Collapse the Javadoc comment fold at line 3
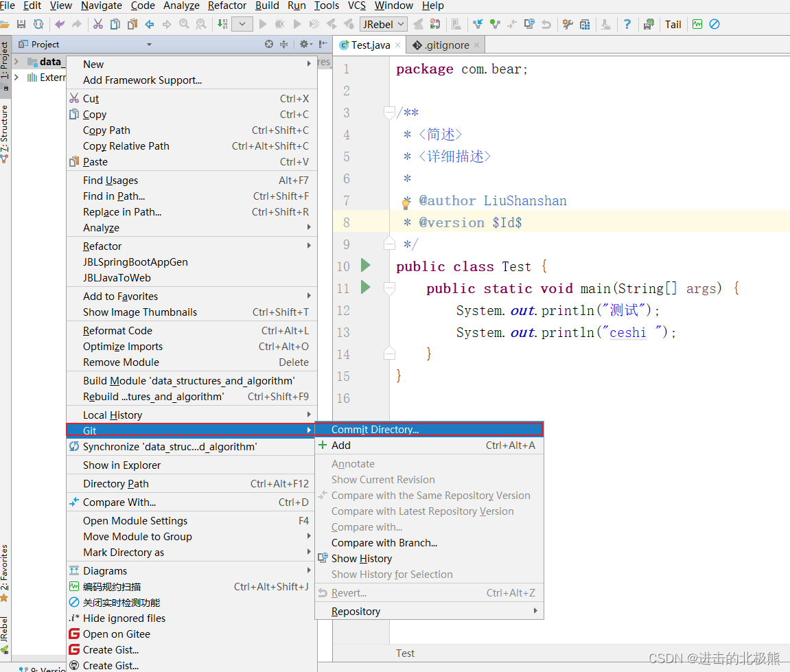Screen dimensions: 790x672 [x=389, y=112]
